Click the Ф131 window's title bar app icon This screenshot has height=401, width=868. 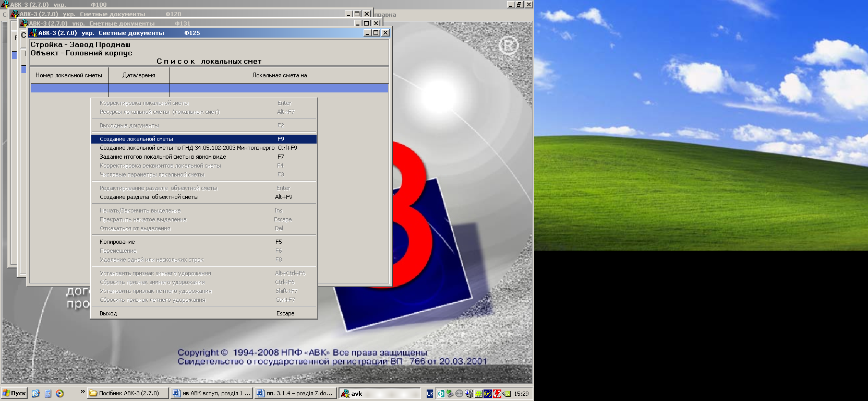(x=23, y=23)
